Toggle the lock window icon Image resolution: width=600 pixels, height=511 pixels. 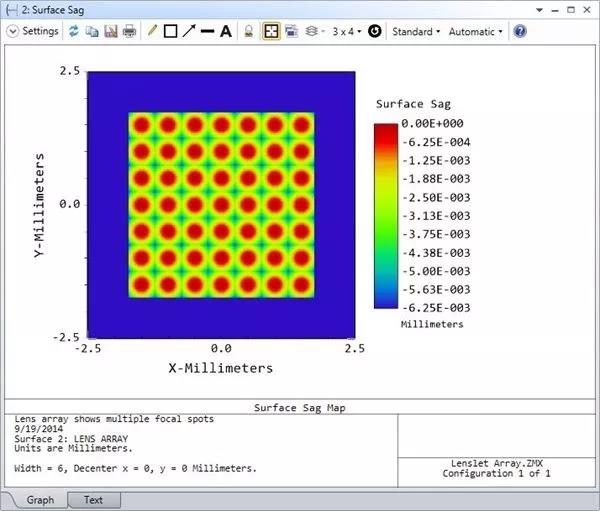coord(249,31)
